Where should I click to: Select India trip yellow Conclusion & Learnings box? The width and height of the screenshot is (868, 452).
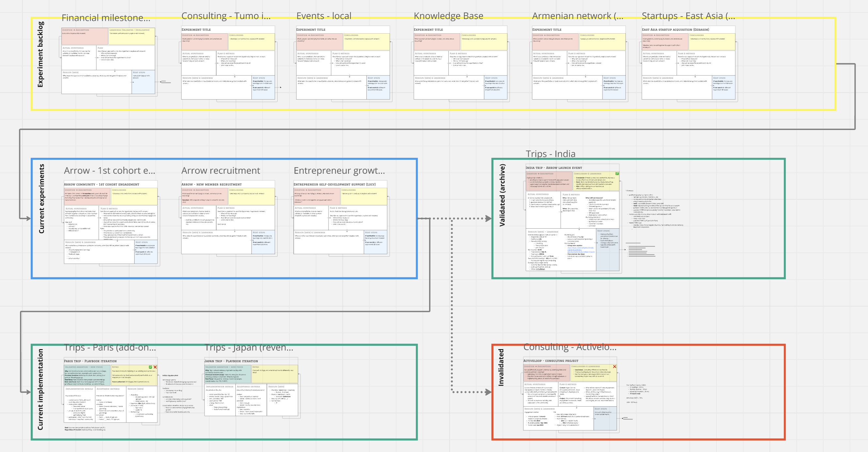(x=596, y=181)
